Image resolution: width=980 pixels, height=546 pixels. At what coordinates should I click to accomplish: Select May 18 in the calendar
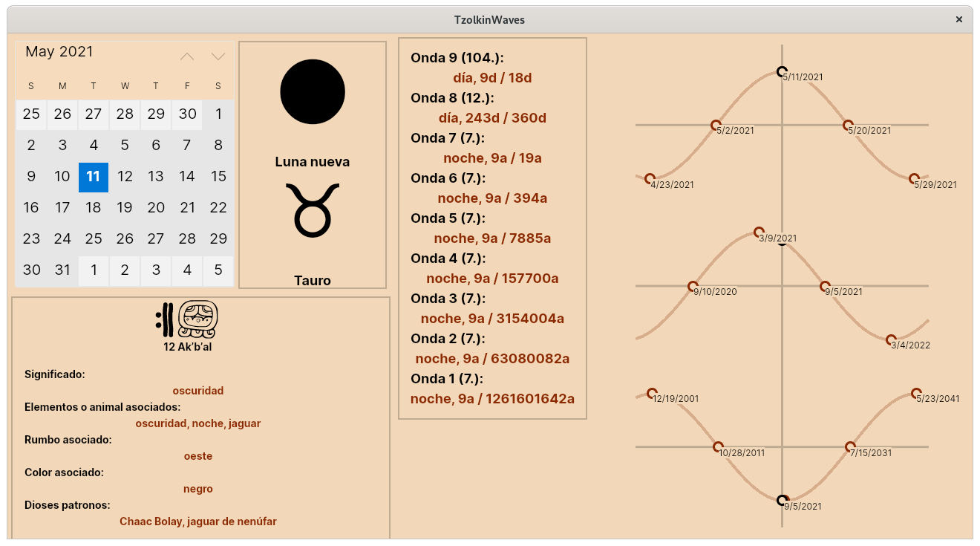[94, 208]
